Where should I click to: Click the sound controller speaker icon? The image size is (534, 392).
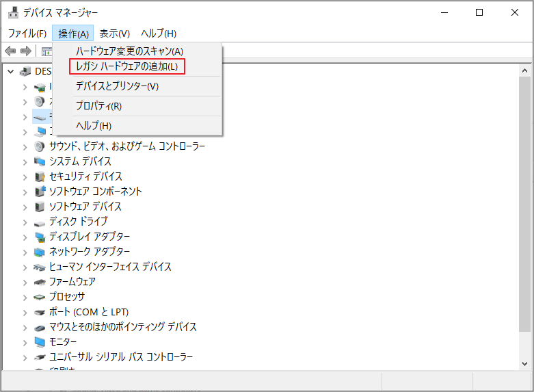click(40, 146)
